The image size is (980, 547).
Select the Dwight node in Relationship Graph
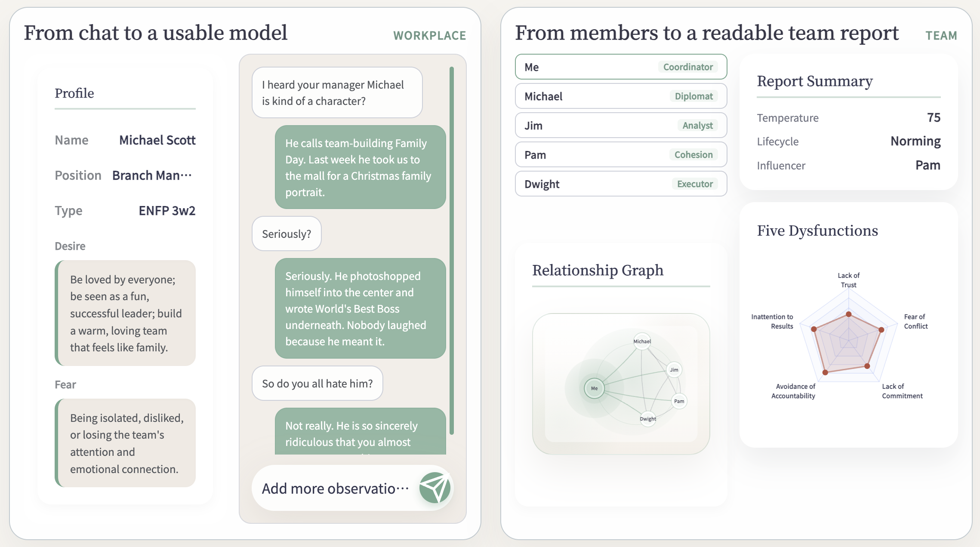tap(648, 418)
